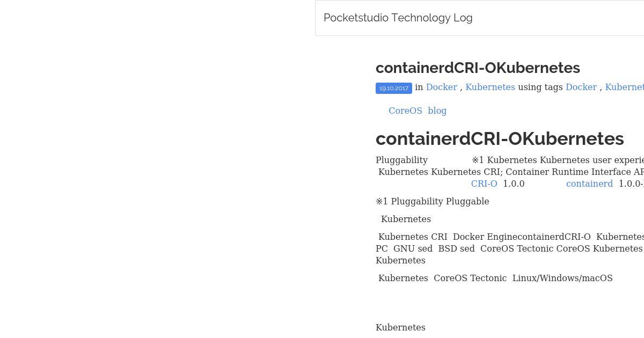Click the "Docker EnginecontainerdCRI-O" text
The height and width of the screenshot is (338, 644).
[x=522, y=237]
